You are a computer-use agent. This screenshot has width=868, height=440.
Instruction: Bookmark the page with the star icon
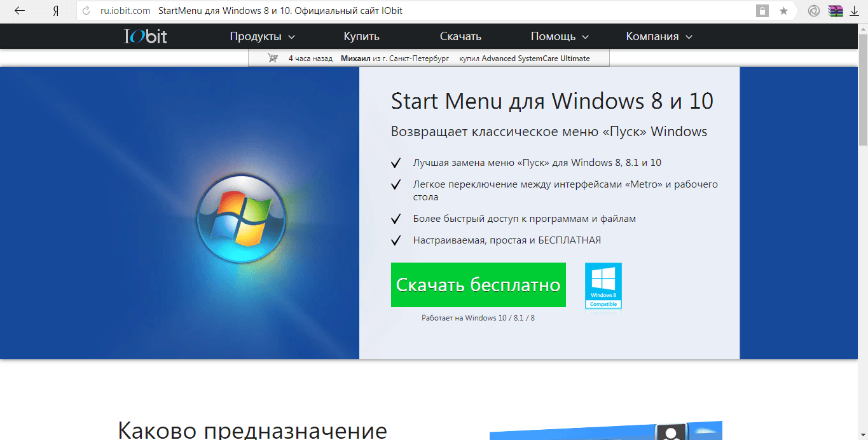pyautogui.click(x=784, y=11)
